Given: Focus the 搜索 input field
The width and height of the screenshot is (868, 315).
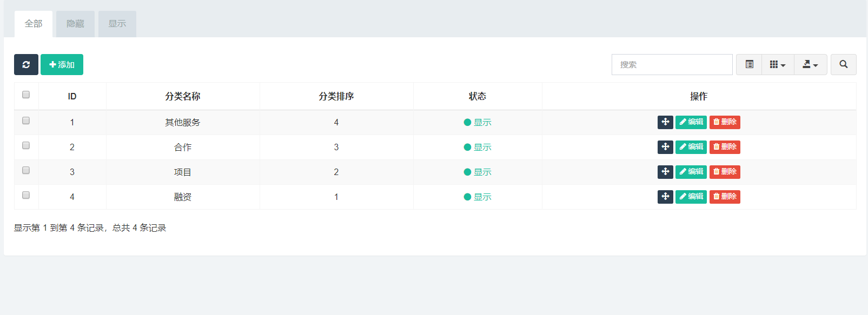Looking at the screenshot, I should 672,64.
